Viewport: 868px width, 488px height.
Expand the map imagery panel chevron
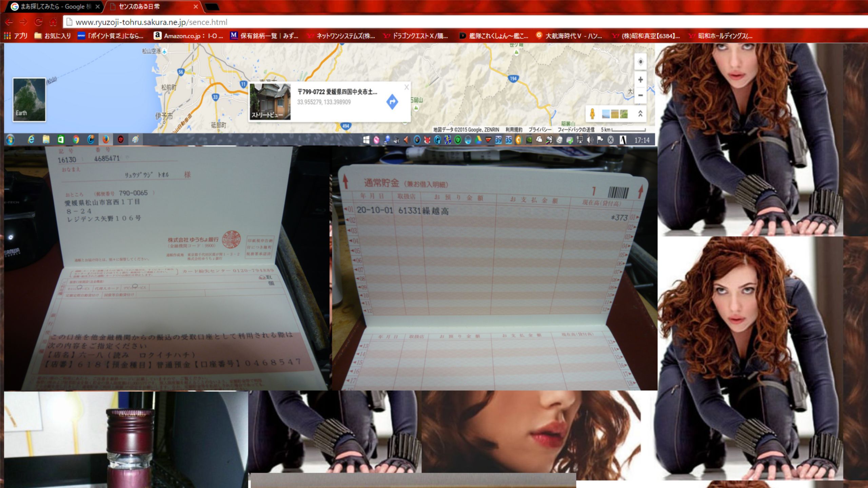[x=640, y=114]
